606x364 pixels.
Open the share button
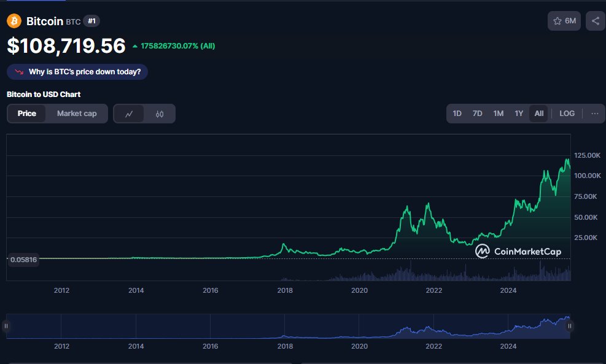[596, 21]
